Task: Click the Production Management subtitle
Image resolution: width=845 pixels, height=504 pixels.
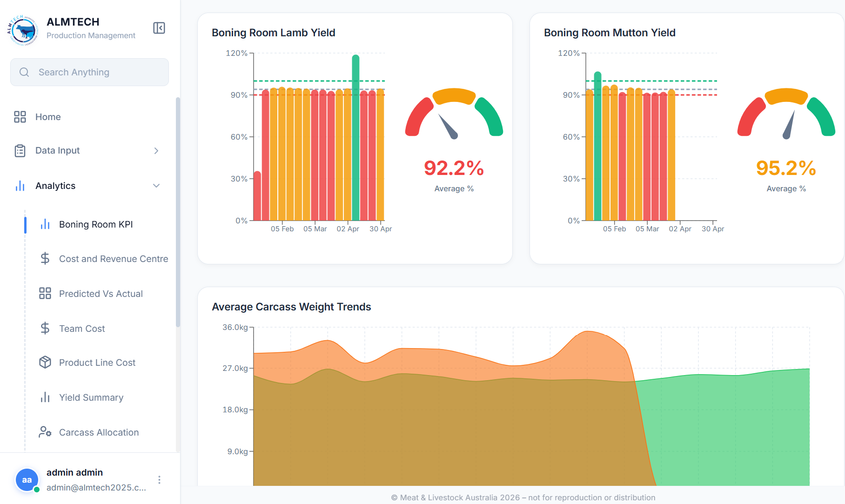Action: pyautogui.click(x=91, y=35)
